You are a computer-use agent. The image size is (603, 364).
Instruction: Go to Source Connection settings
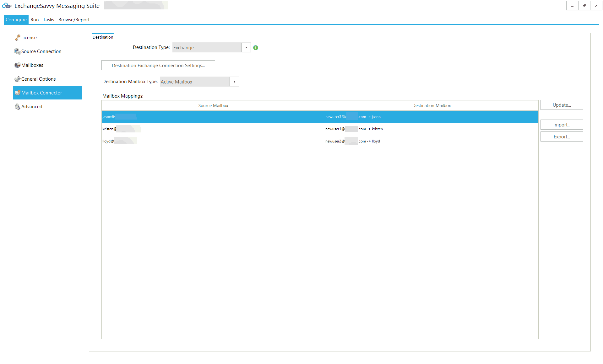tap(47, 51)
